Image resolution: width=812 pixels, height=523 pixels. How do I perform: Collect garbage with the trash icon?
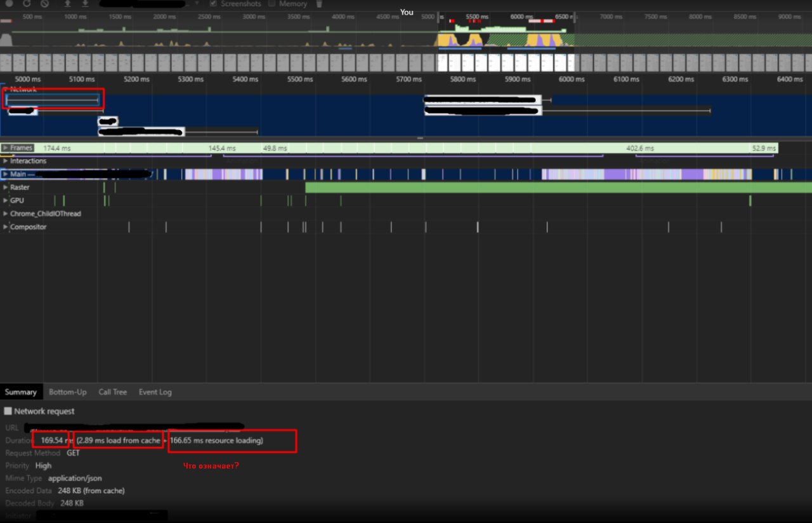tap(319, 3)
